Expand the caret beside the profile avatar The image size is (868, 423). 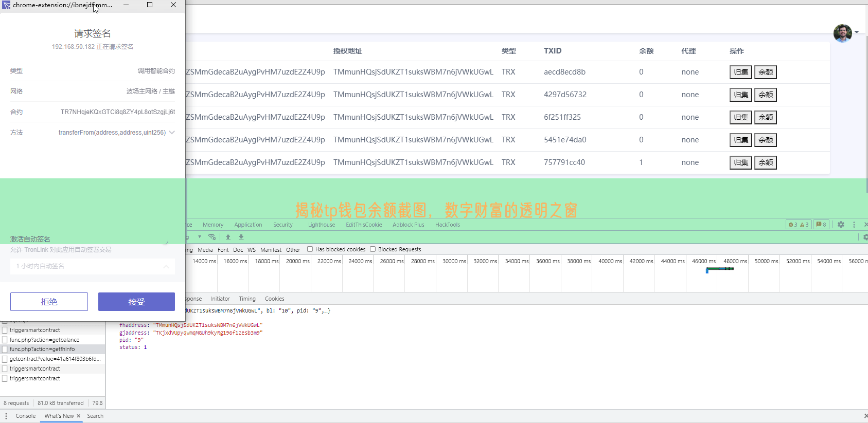pyautogui.click(x=857, y=32)
